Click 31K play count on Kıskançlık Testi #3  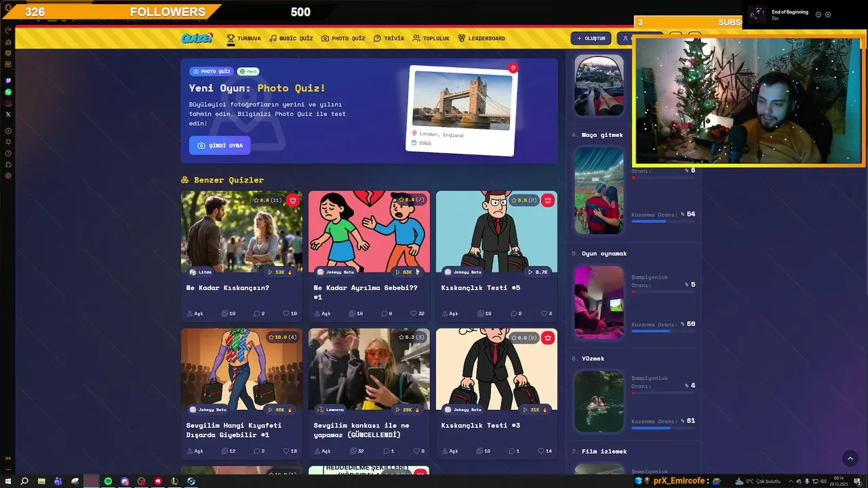click(534, 409)
